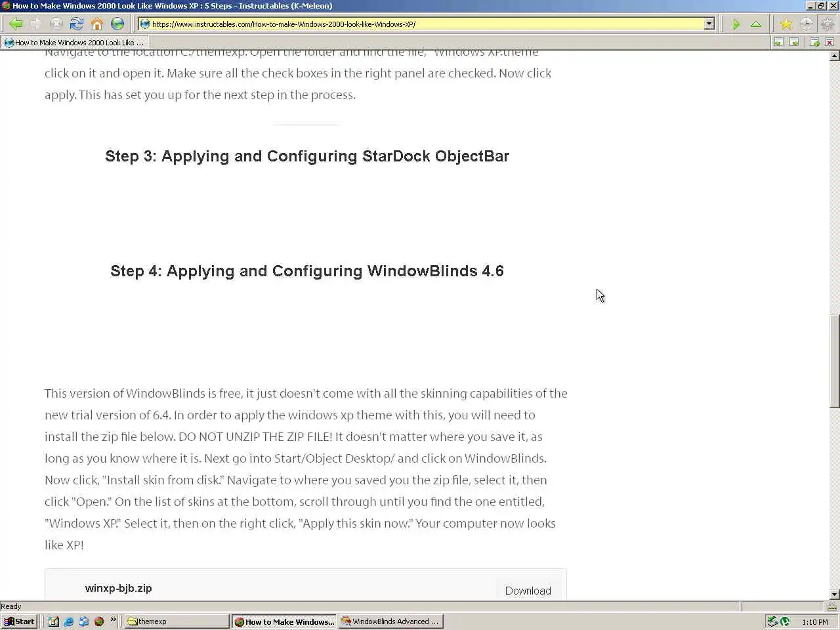Click Show Desktop in the Quick Launch
The height and width of the screenshot is (630, 840).
[x=54, y=621]
